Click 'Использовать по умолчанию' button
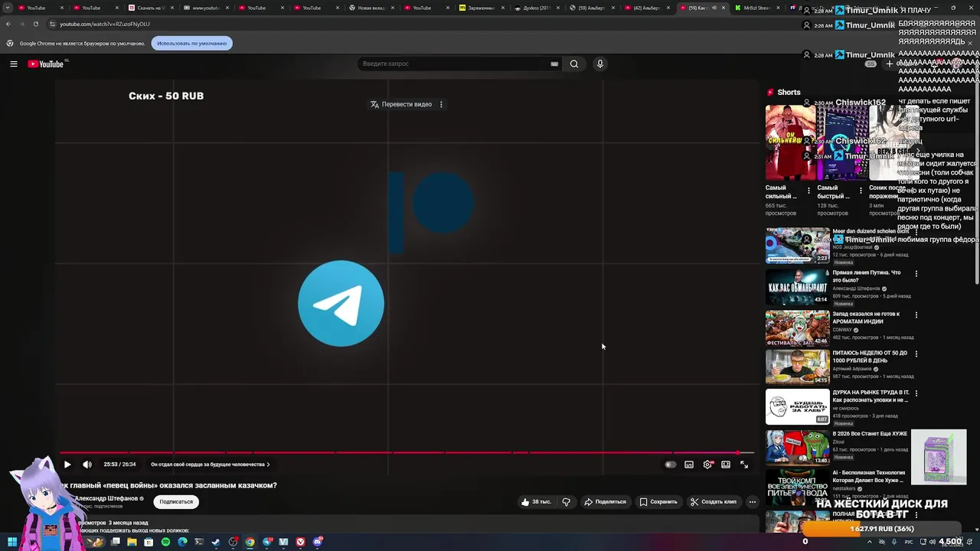Viewport: 980px width, 551px height. point(191,44)
